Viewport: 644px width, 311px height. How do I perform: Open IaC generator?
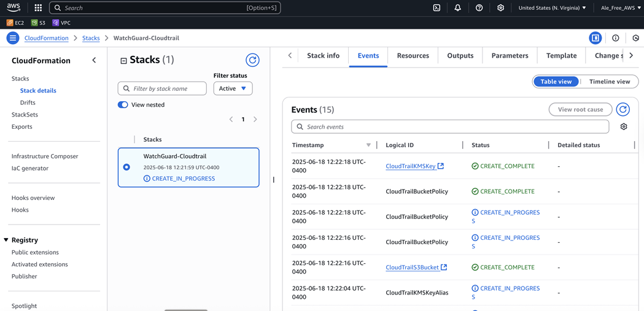(30, 168)
